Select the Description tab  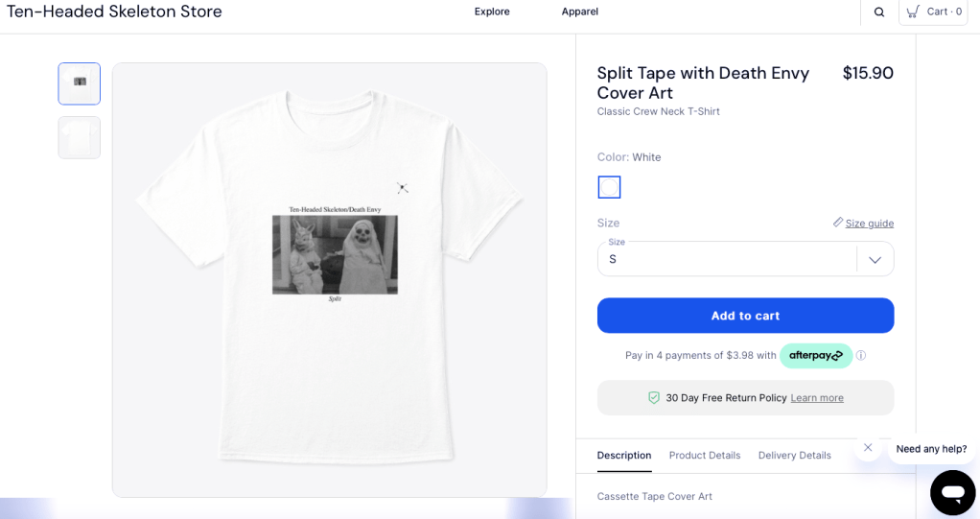[x=623, y=455]
